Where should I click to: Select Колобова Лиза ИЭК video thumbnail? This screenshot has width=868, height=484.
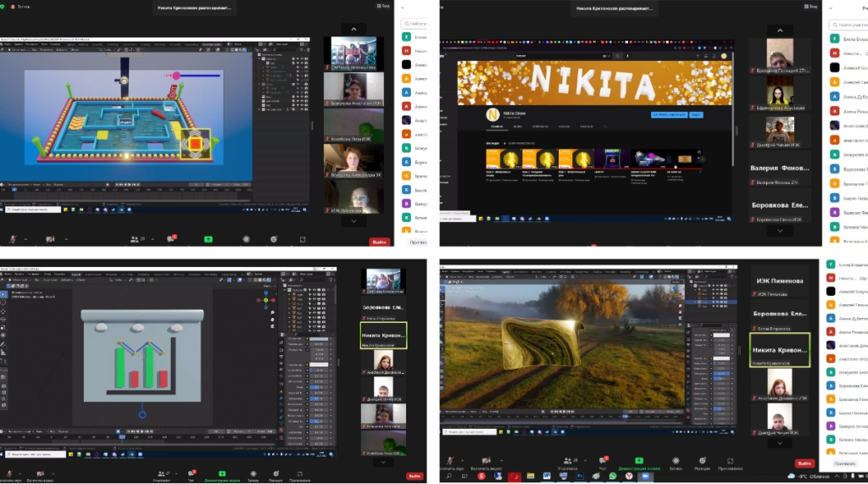pyautogui.click(x=353, y=125)
